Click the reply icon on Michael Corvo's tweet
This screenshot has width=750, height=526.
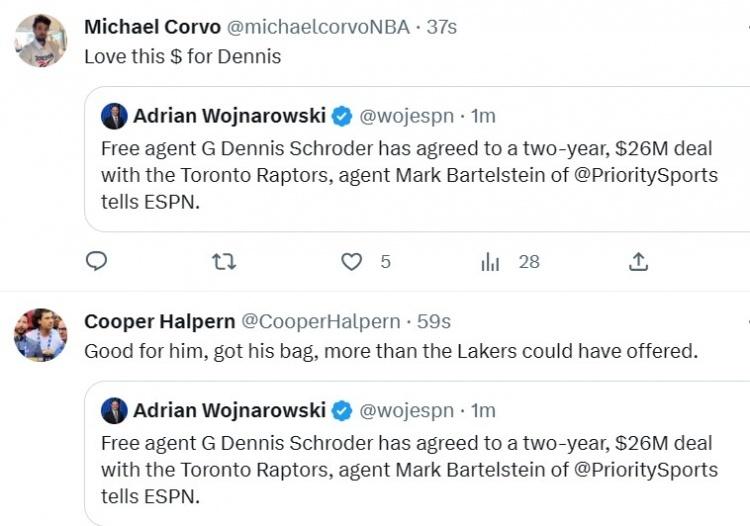[96, 262]
